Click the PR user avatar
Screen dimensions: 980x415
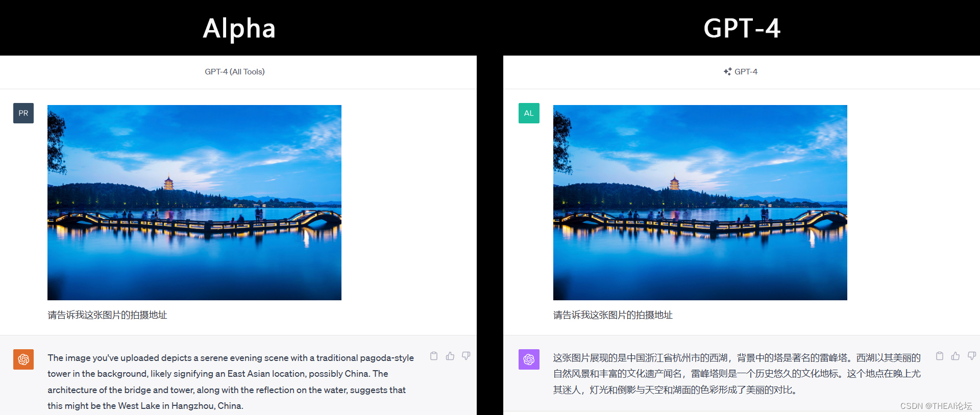click(x=23, y=113)
